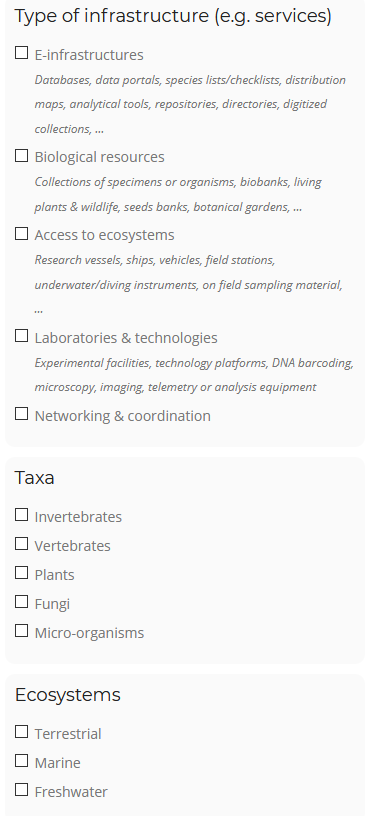Select the Plants checkbox
The width and height of the screenshot is (379, 816).
tap(21, 573)
